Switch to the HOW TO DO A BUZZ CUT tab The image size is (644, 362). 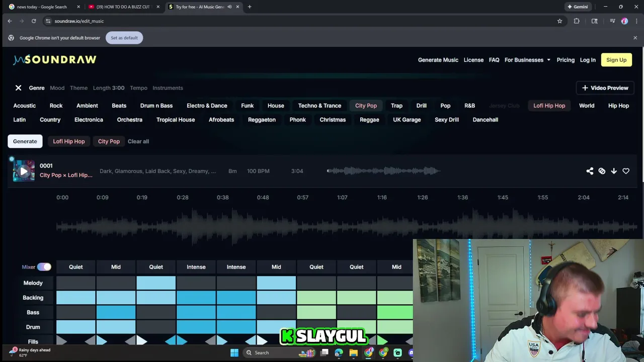click(124, 7)
